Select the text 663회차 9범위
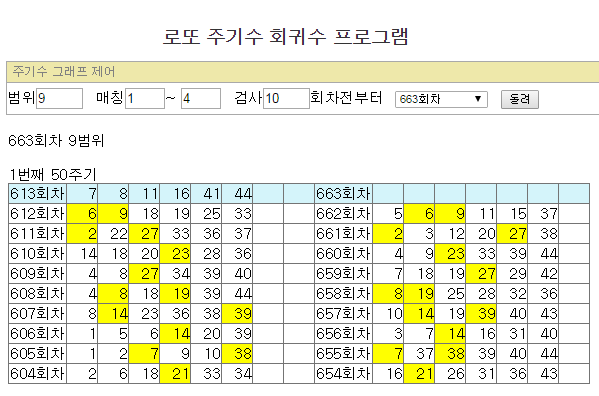 [56, 141]
